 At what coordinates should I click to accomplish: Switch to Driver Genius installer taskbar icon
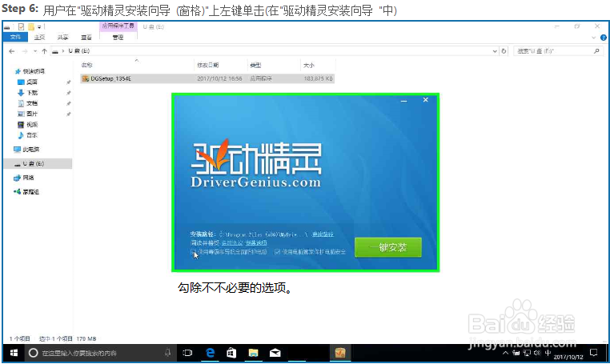[x=340, y=353]
